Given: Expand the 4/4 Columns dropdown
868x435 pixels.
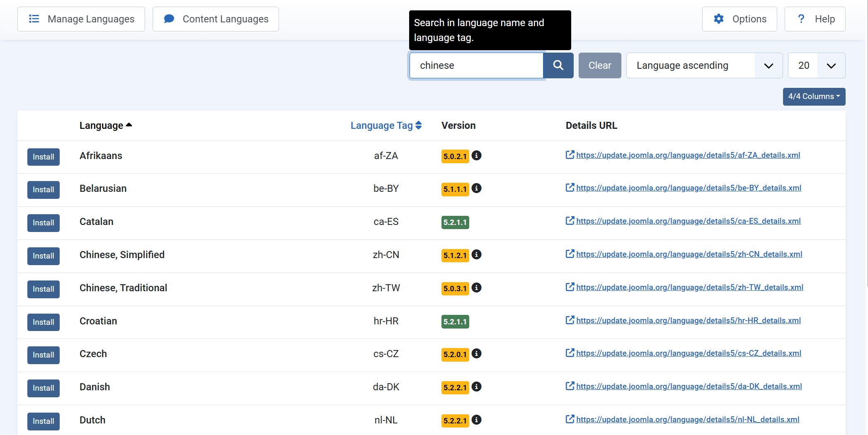Looking at the screenshot, I should [x=814, y=97].
